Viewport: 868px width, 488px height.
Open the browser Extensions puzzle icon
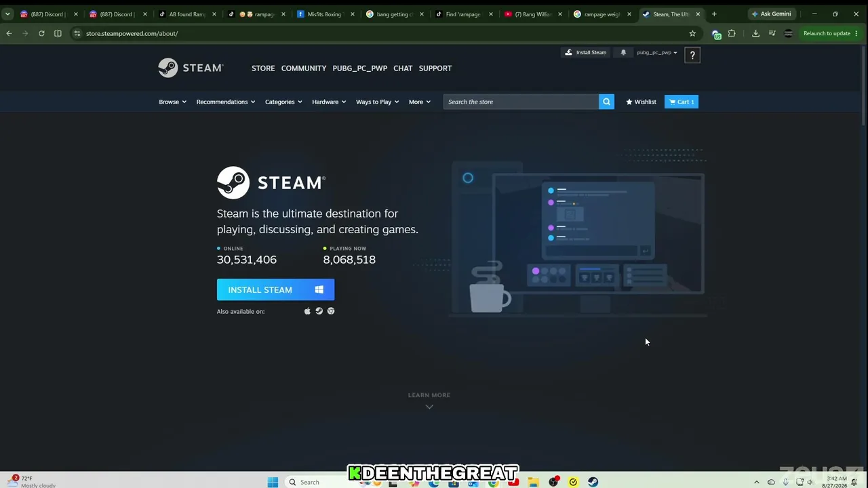[732, 33]
